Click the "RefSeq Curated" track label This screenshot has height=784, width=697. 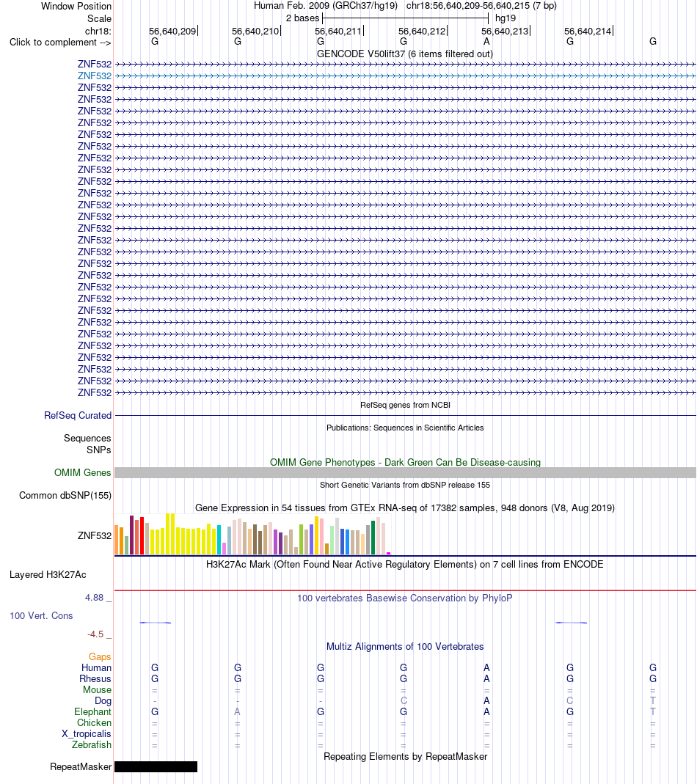click(x=78, y=416)
